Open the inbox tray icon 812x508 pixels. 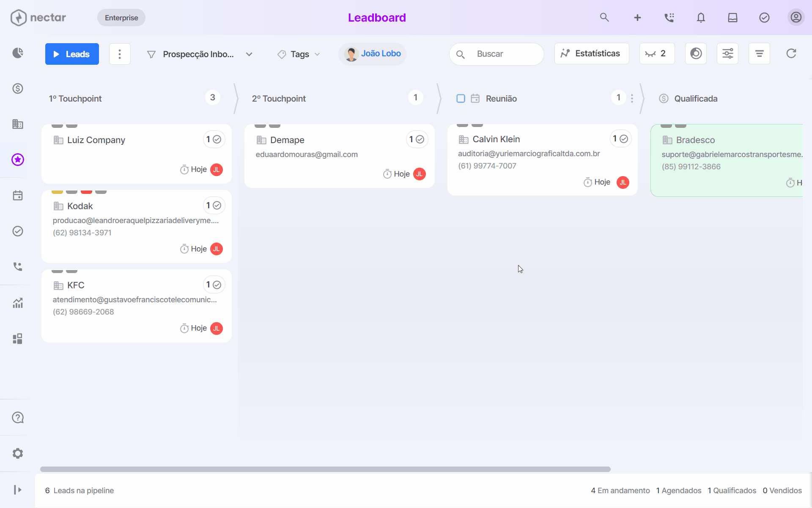[732, 17]
